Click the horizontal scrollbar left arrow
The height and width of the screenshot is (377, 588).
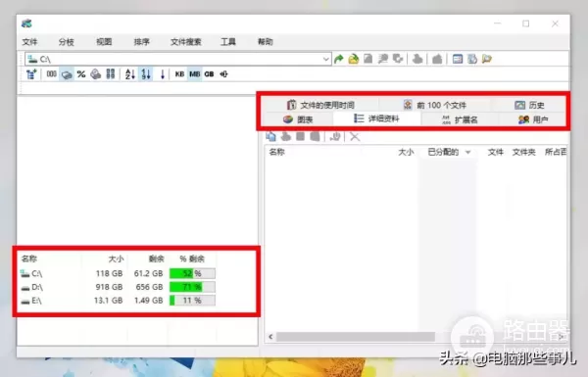(x=270, y=337)
